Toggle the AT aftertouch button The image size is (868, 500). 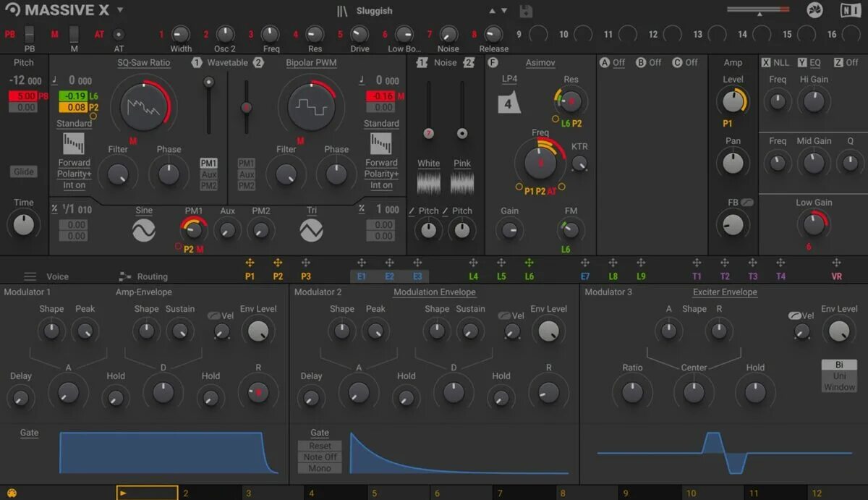pos(119,34)
